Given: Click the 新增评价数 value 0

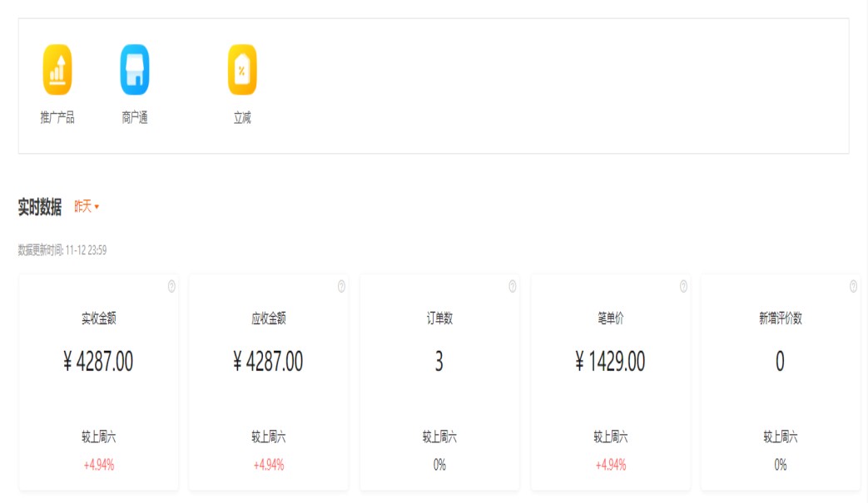Looking at the screenshot, I should pyautogui.click(x=780, y=362).
